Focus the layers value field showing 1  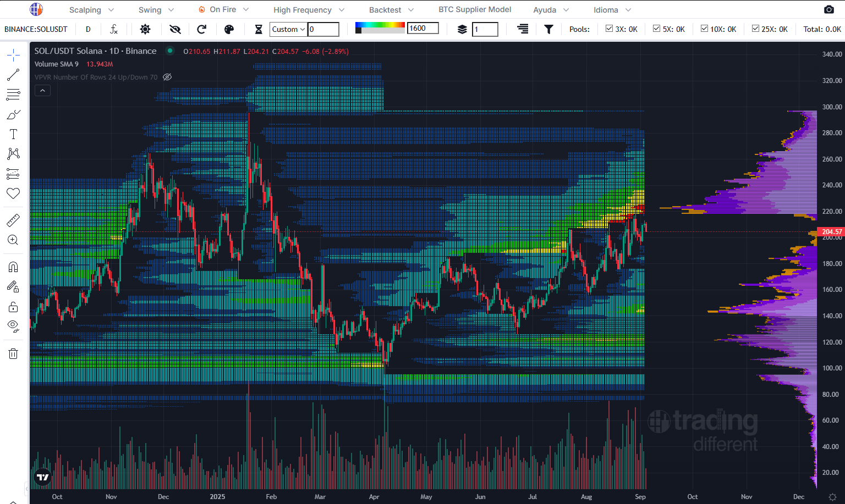pos(485,29)
